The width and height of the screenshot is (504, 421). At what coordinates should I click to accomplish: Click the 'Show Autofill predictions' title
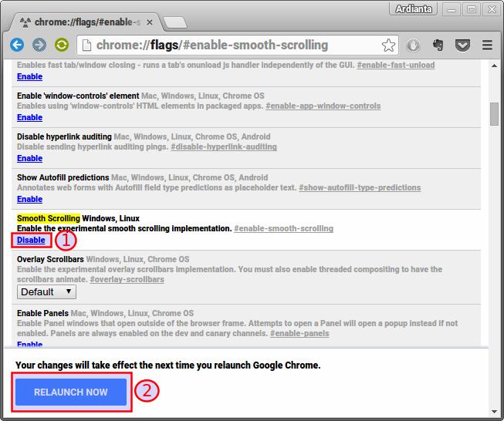63,178
